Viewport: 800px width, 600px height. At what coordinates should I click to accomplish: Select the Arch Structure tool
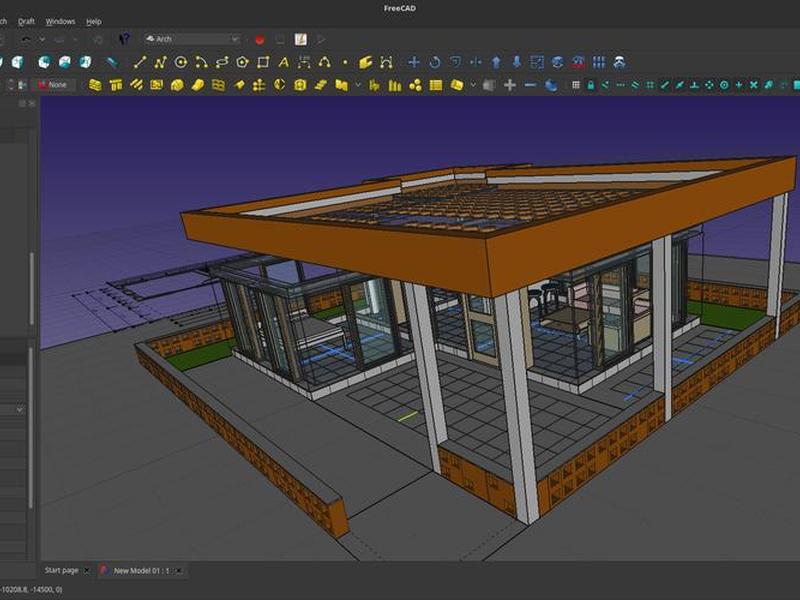(x=116, y=85)
